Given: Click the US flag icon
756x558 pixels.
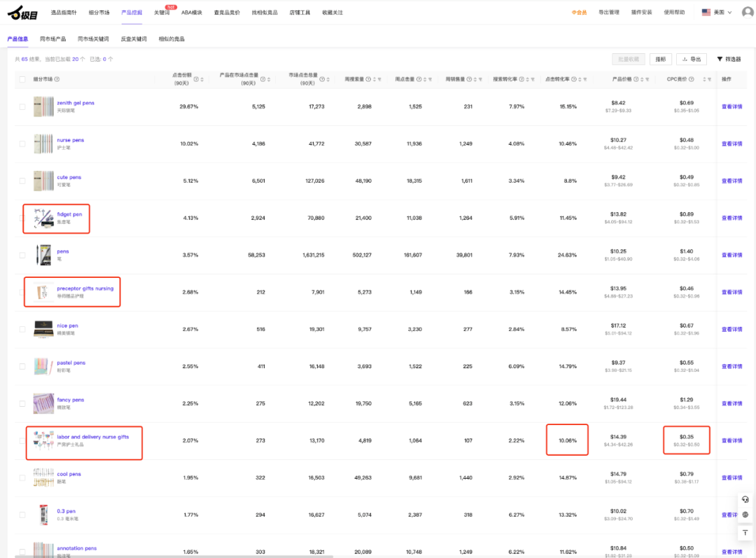Looking at the screenshot, I should click(x=706, y=12).
